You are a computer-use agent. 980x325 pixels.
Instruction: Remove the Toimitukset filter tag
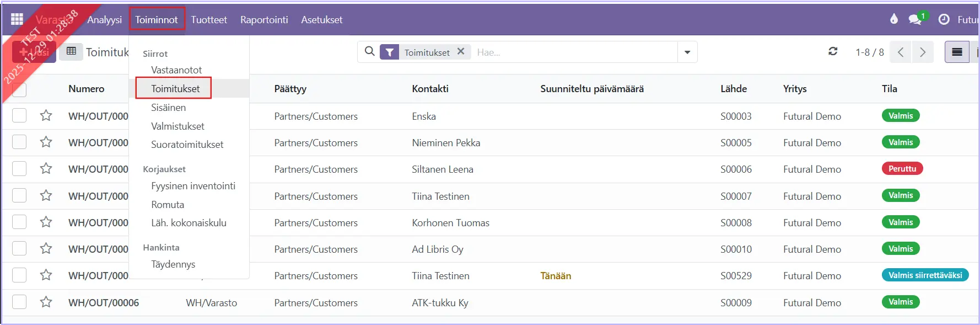click(461, 51)
